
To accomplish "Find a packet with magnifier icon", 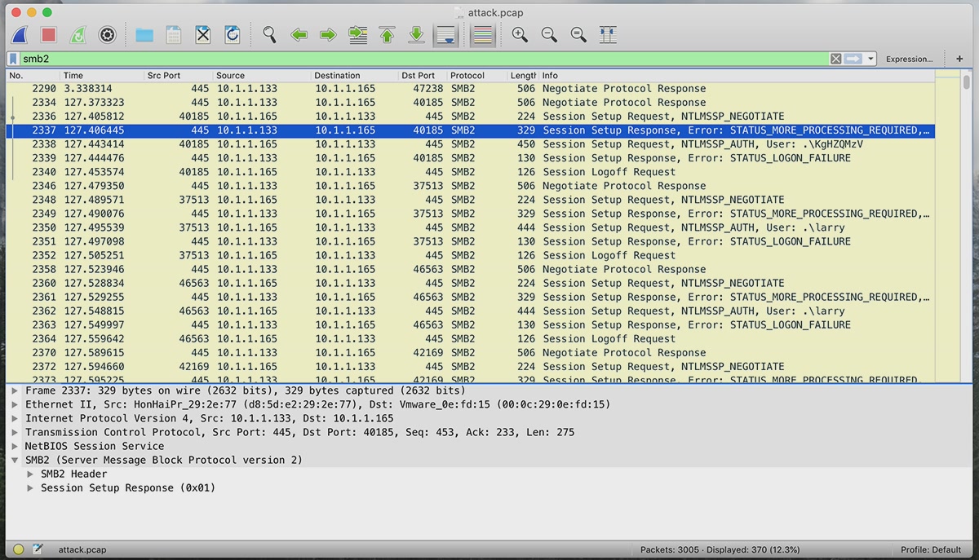I will coord(269,35).
